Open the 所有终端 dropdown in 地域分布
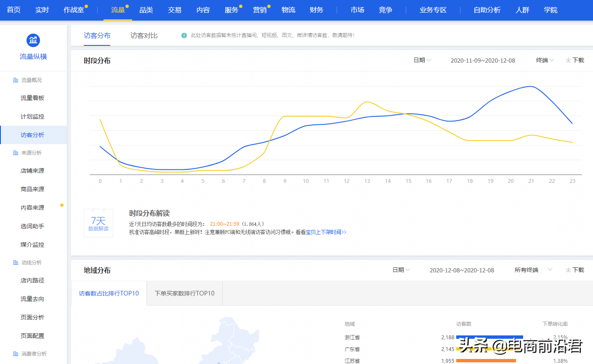Image resolution: width=593 pixels, height=364 pixels. point(533,270)
